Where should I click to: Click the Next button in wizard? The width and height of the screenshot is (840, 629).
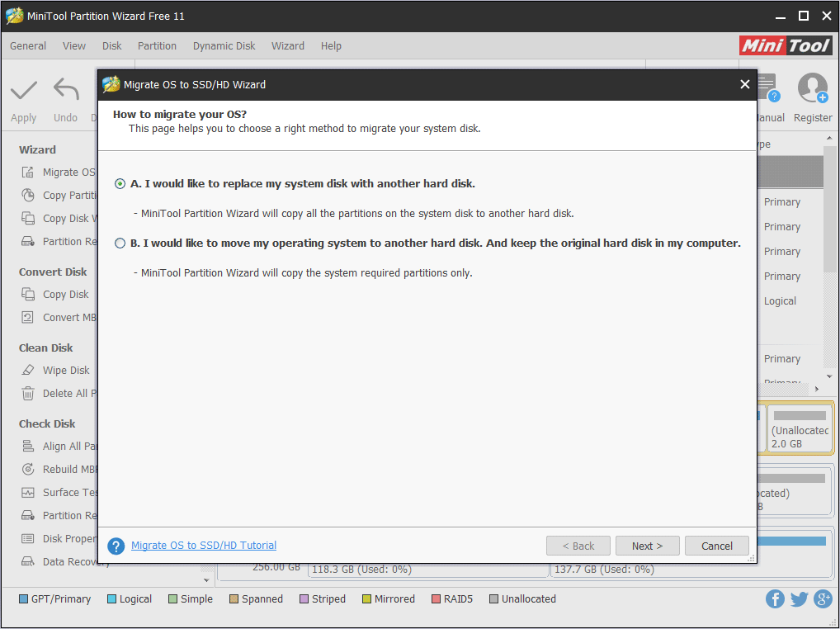pos(647,546)
